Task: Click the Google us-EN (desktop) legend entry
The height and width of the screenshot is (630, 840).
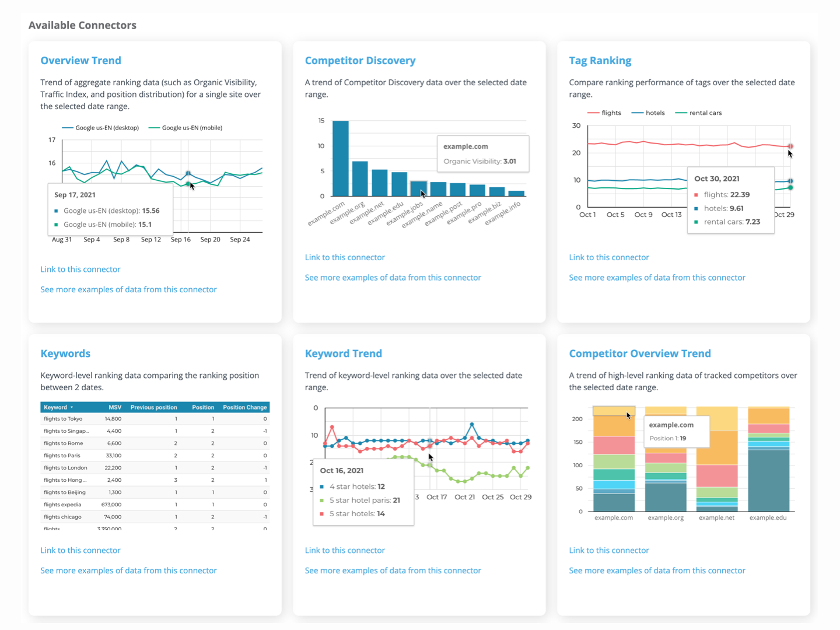Action: [x=100, y=128]
